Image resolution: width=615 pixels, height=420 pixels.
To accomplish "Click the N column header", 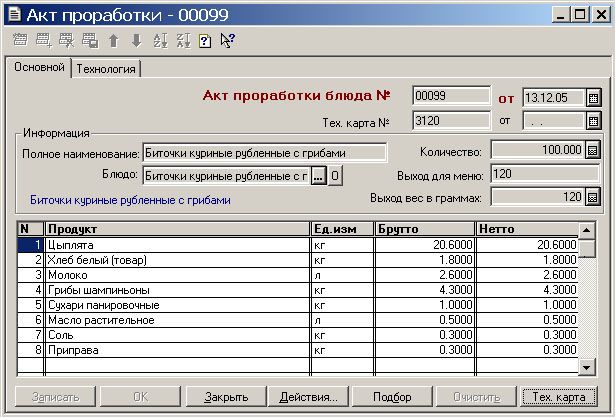I will pyautogui.click(x=31, y=229).
